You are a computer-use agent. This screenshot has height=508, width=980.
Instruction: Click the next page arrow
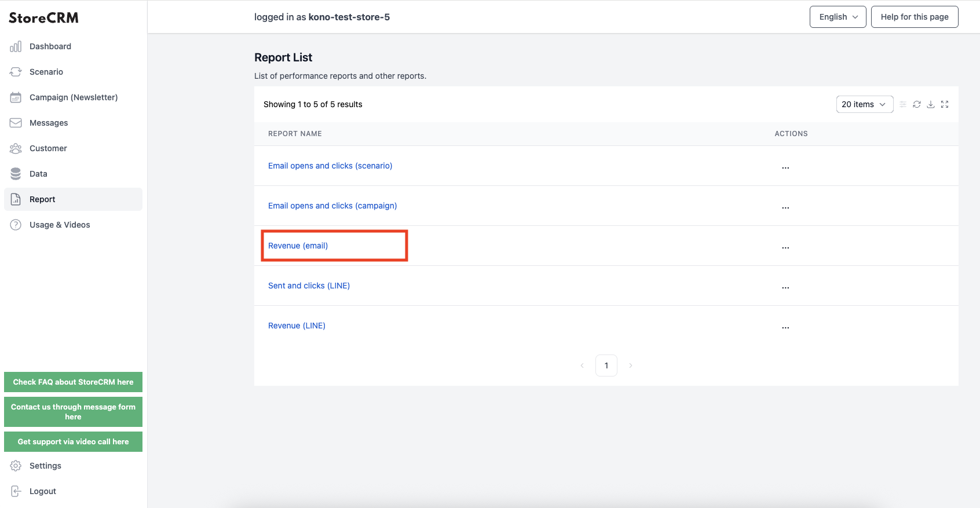631,366
